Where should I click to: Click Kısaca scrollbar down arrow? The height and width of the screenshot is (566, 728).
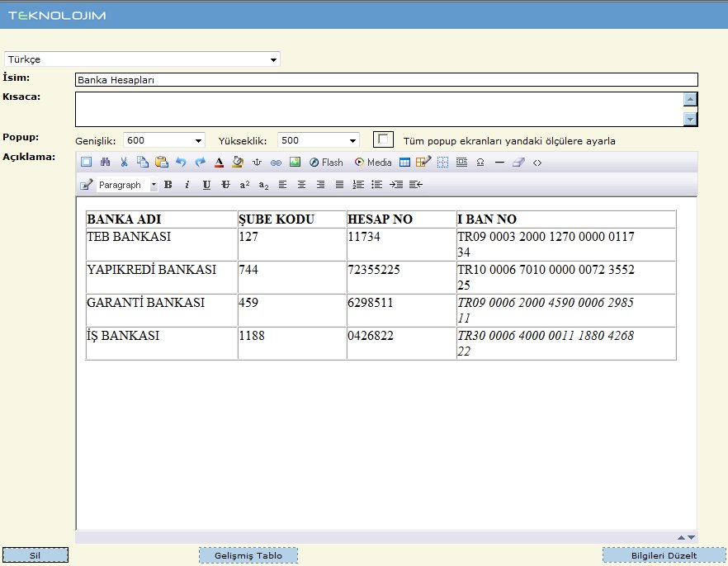[x=690, y=120]
